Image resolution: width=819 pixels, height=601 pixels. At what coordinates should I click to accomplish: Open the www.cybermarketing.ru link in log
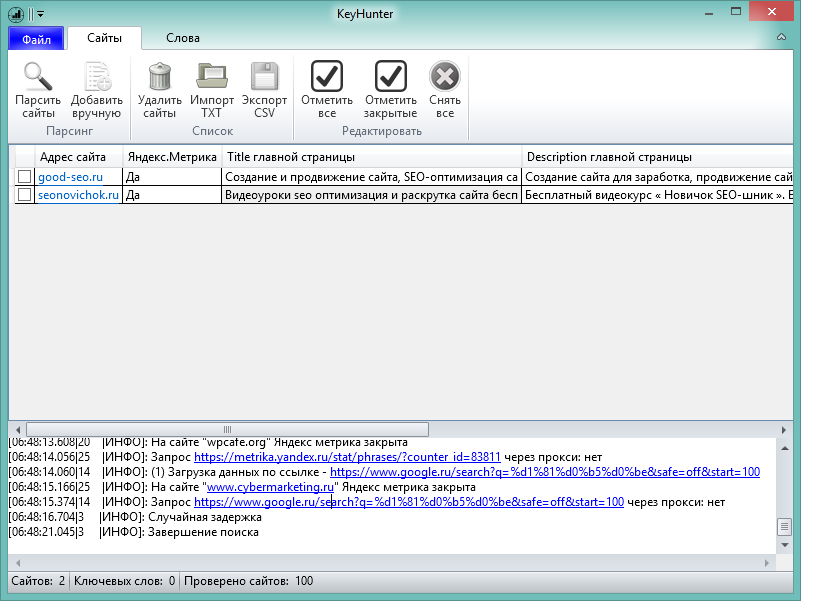(x=270, y=487)
